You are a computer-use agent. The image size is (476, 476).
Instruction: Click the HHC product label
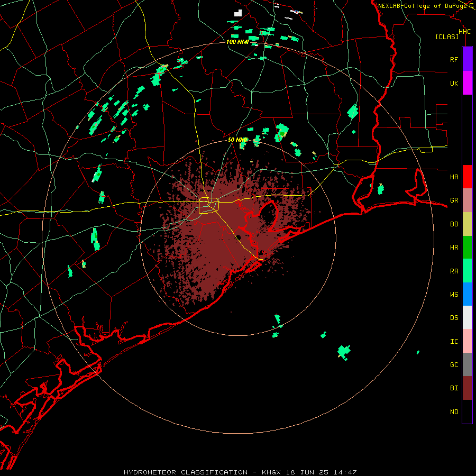point(464,32)
